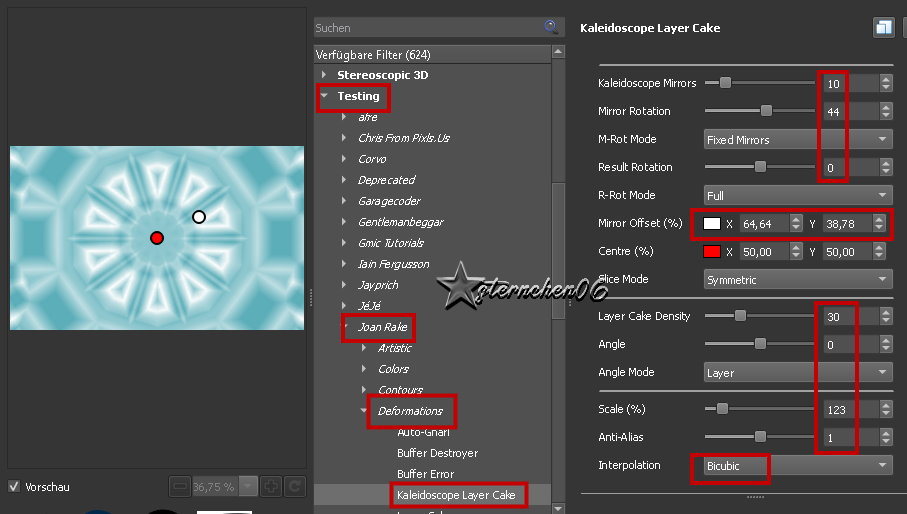Click the Centre red color swatch
The width and height of the screenshot is (907, 514).
(712, 252)
